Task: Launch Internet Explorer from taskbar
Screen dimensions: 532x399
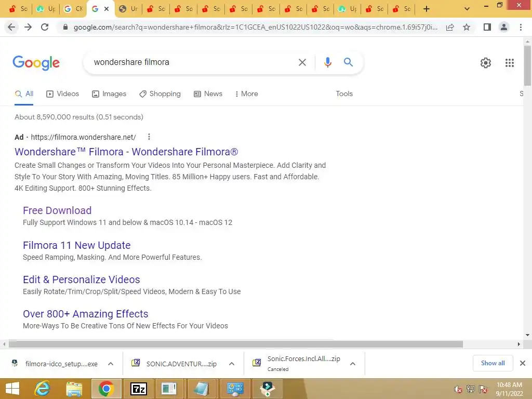Action: [43, 389]
